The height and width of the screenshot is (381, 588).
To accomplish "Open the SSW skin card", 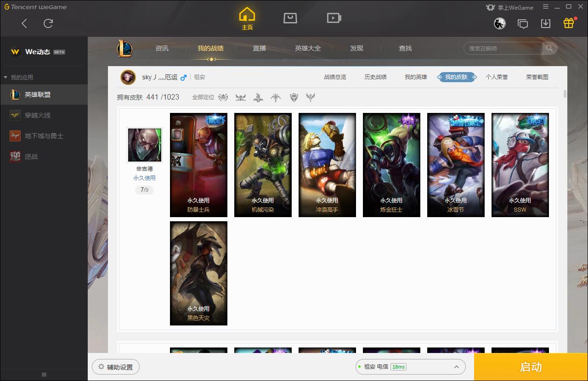I will tap(520, 165).
